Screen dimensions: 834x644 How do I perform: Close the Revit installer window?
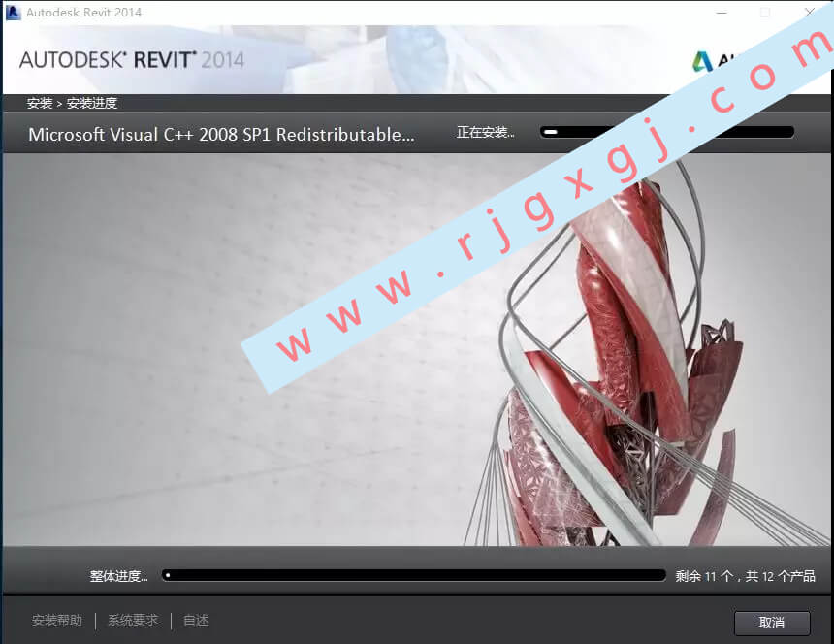click(810, 12)
